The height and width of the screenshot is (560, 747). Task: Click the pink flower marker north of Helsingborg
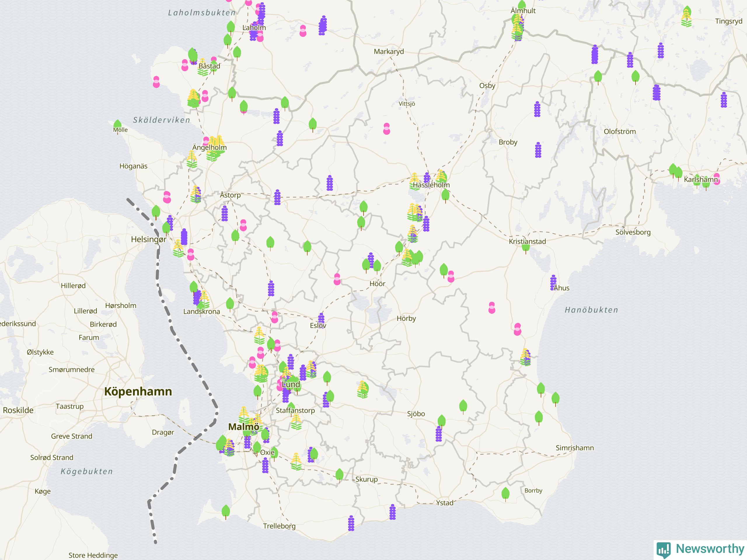pos(167,197)
